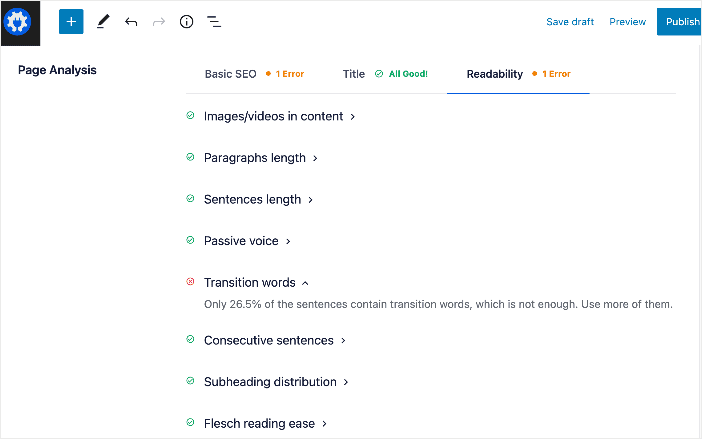Click the Passive voice label

point(241,241)
